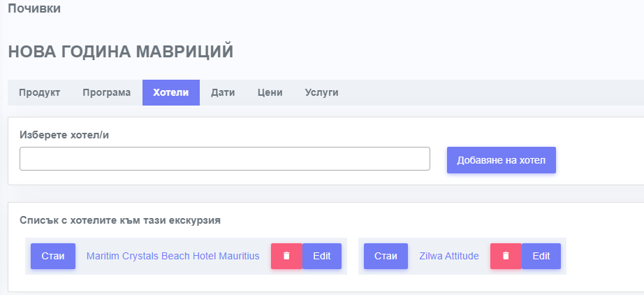This screenshot has height=295, width=644.
Task: Select the Хотели tab
Action: [171, 92]
